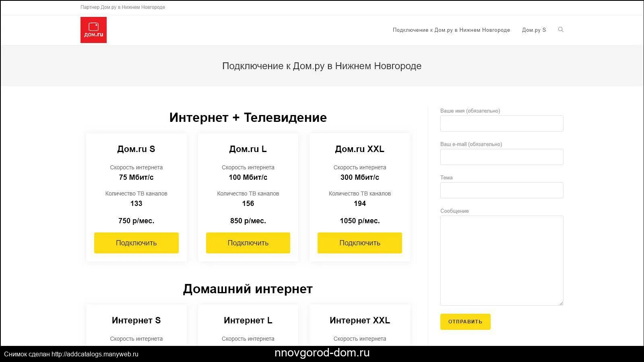Click 'Интернет + Телевидение' heading

tap(248, 117)
